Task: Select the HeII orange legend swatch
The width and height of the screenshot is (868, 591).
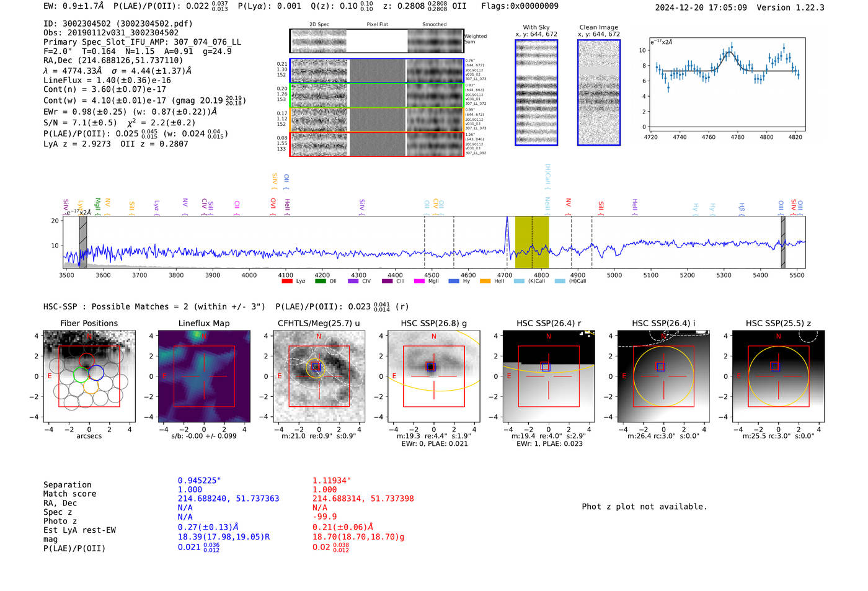Action: tap(485, 281)
